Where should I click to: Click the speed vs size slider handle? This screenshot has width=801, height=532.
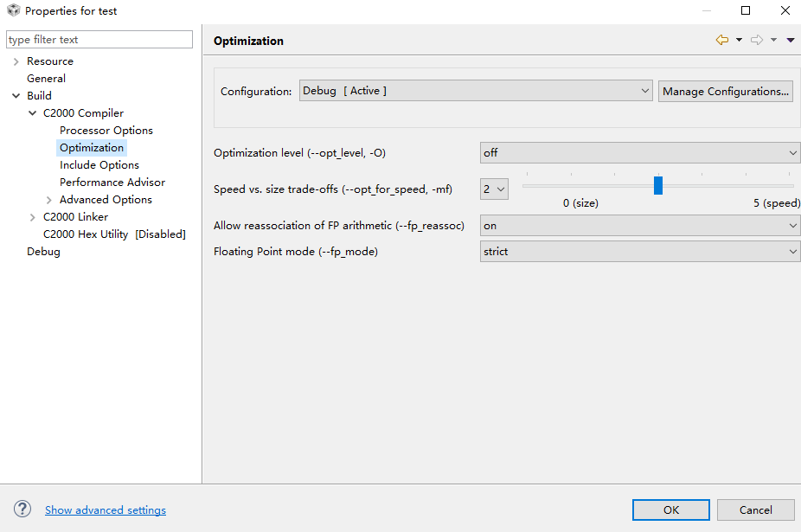[x=658, y=185]
